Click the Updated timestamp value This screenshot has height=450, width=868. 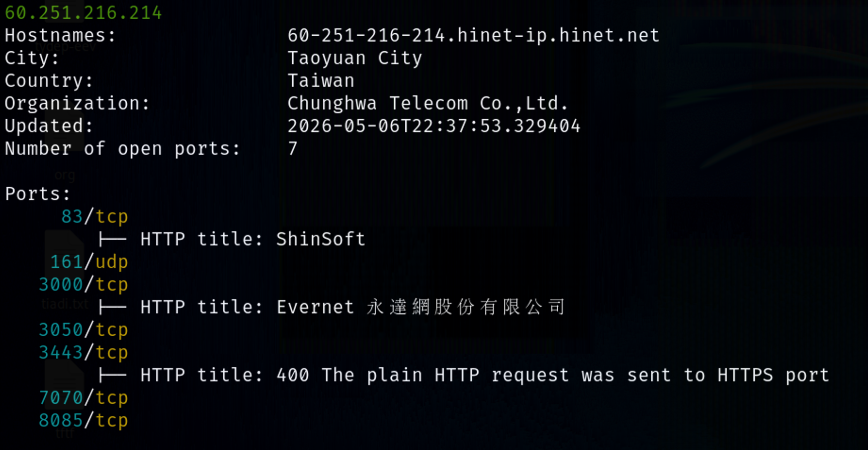click(434, 126)
